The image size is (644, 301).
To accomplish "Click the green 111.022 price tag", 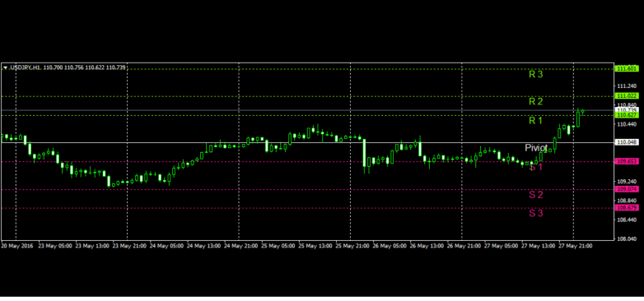I will tap(627, 95).
